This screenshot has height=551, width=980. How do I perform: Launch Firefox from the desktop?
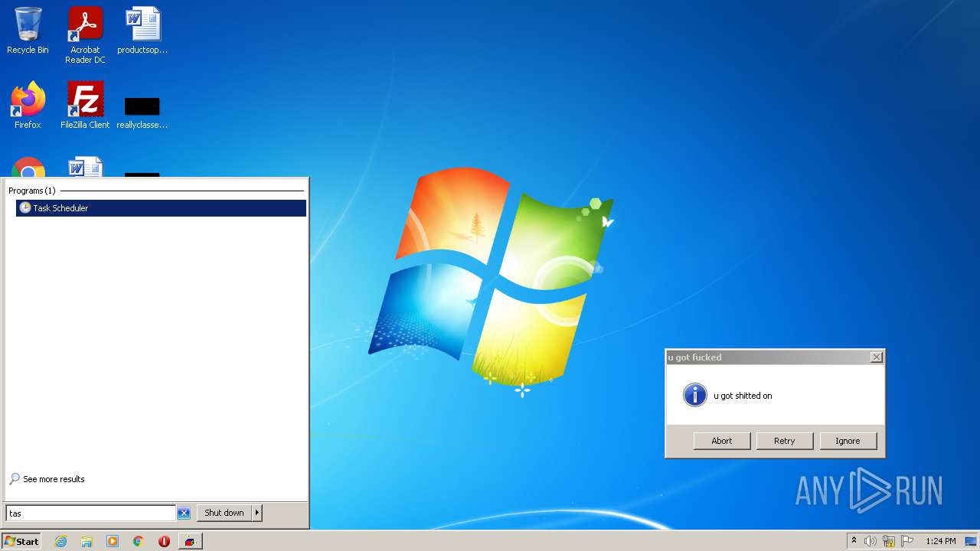point(28,105)
